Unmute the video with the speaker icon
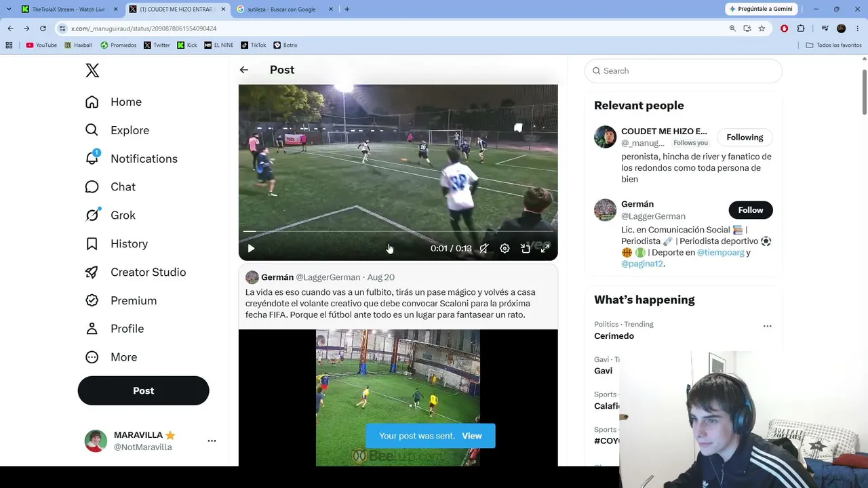The width and height of the screenshot is (868, 488). point(484,249)
